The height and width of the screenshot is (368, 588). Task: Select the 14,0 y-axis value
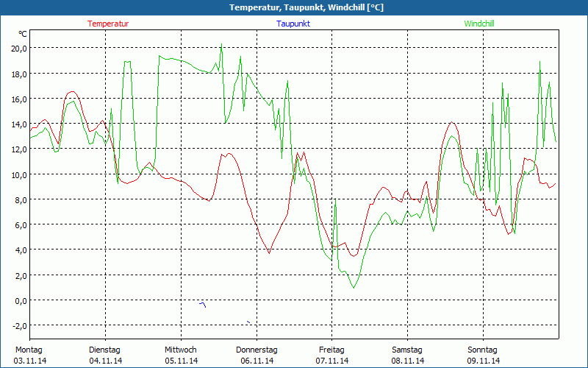tap(18, 124)
